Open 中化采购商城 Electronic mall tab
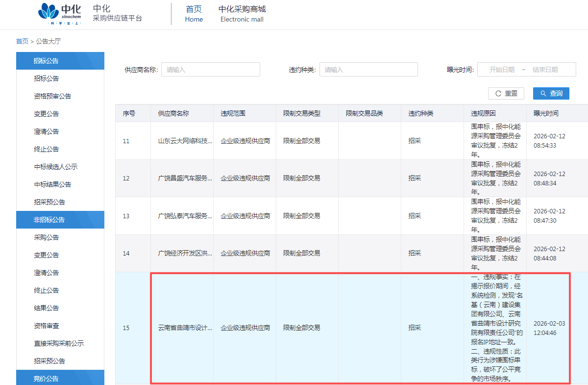588x385 pixels. [x=242, y=14]
